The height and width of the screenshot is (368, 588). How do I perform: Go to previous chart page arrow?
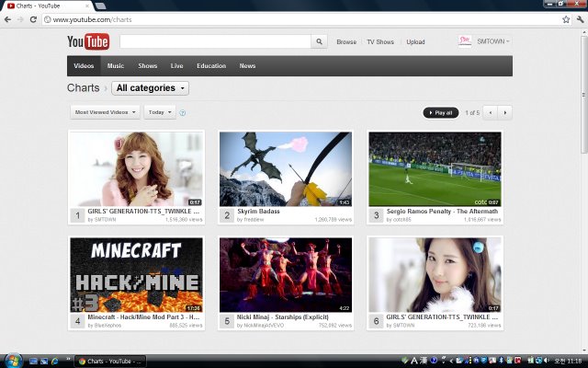(490, 112)
